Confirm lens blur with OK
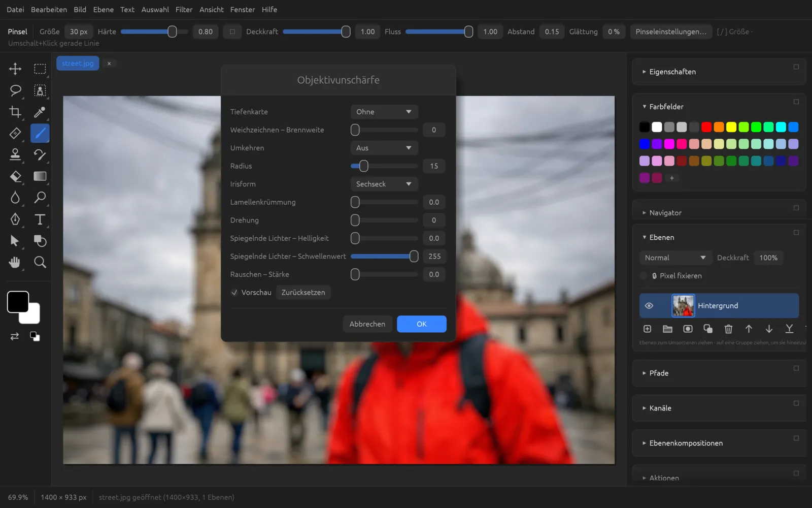812x508 pixels. pos(422,324)
